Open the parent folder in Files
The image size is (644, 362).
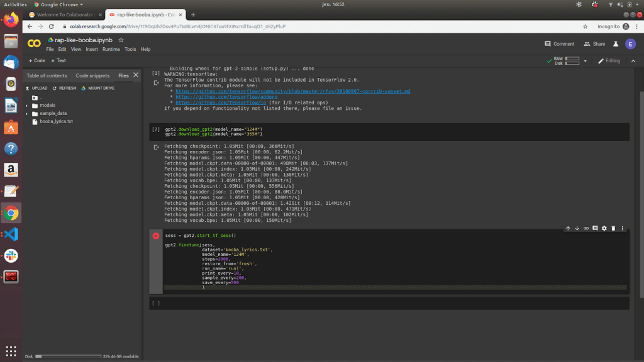coord(35,97)
